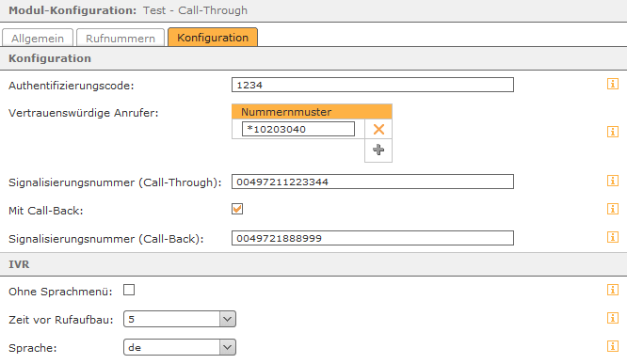Click info icon for Zeit vor Rufaufbau

tap(613, 318)
